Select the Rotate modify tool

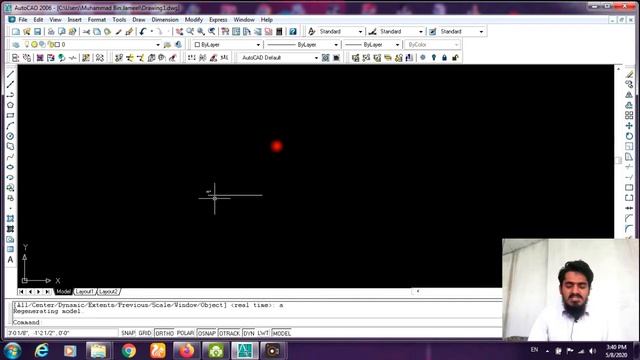point(629,136)
